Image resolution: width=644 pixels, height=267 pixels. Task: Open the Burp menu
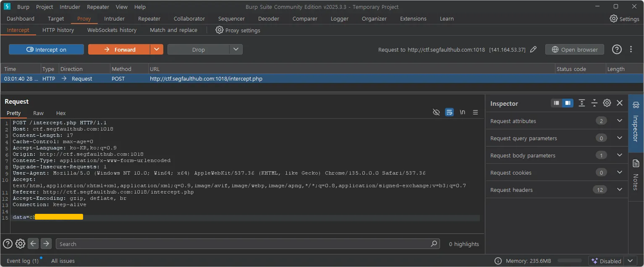23,7
